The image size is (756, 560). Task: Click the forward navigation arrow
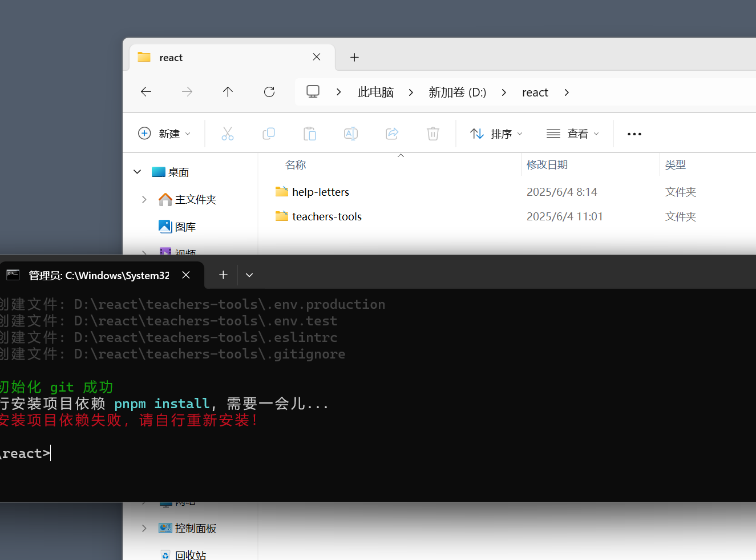187,92
